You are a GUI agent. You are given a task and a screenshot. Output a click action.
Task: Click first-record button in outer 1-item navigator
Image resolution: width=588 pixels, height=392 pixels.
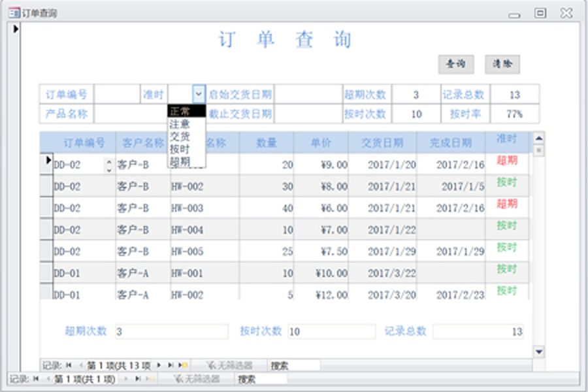coord(35,378)
